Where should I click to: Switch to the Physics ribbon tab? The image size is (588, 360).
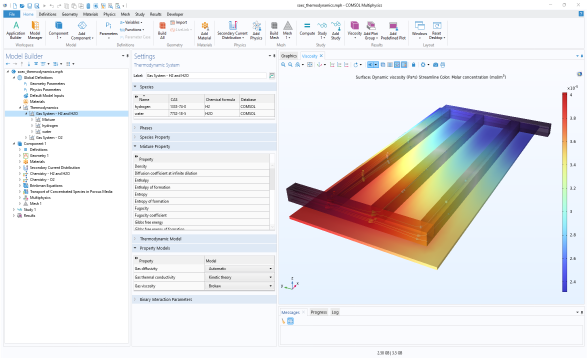click(x=110, y=14)
